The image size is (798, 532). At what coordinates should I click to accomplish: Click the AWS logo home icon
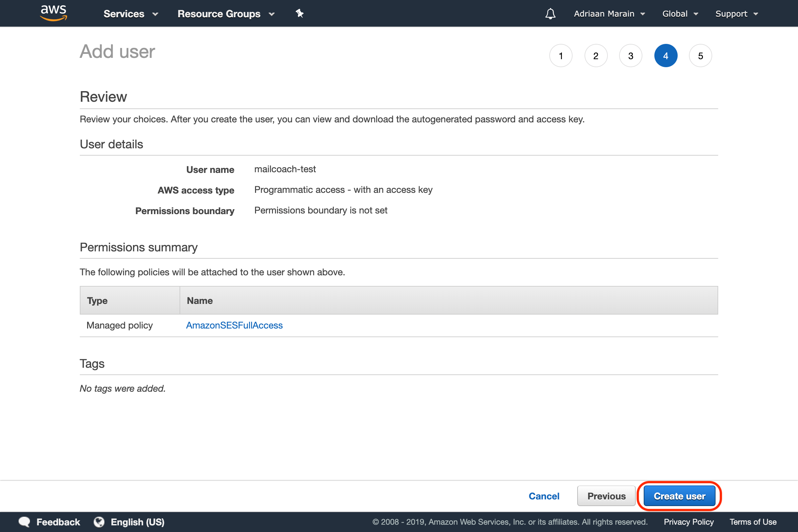(x=54, y=13)
